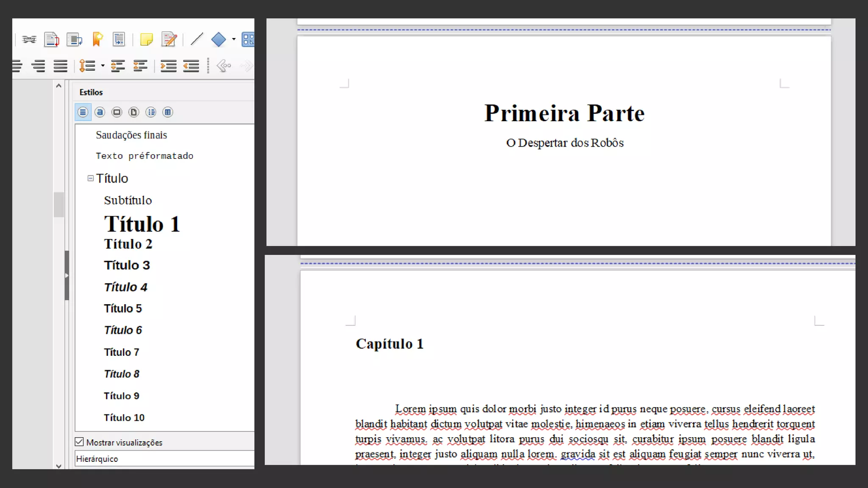Click the justified alignment icon
Screen dimensions: 868x488
click(60, 66)
